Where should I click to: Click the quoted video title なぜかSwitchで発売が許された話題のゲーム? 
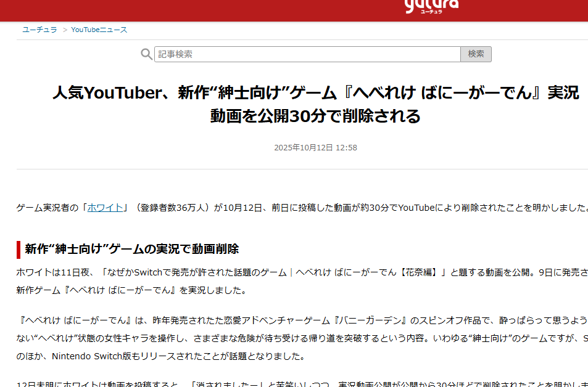click(x=197, y=272)
